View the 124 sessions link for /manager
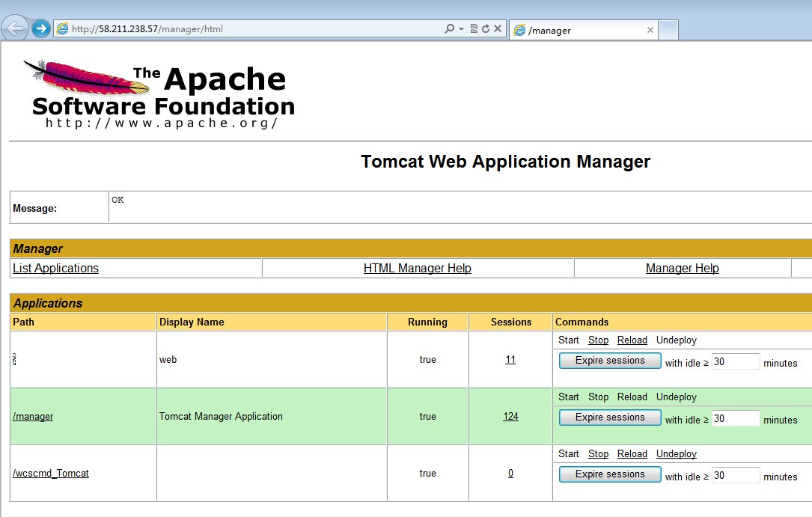 (510, 416)
